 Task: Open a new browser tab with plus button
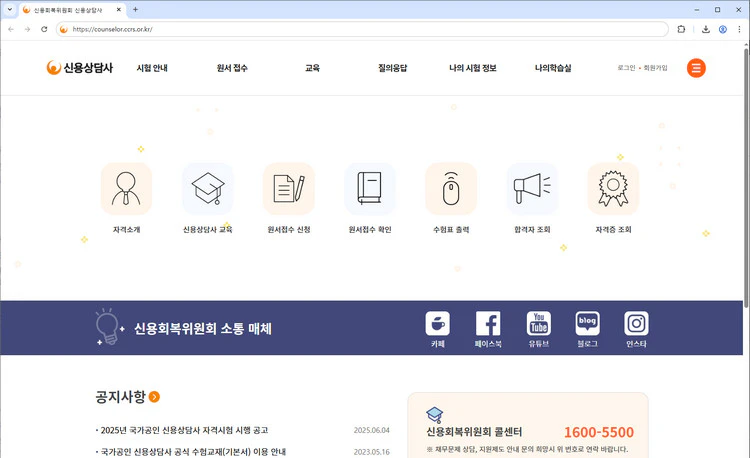(x=135, y=9)
